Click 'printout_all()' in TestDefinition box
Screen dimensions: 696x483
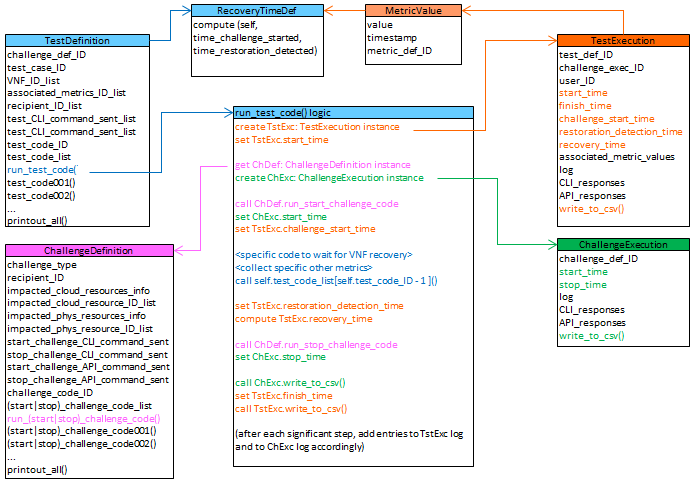pos(37,221)
